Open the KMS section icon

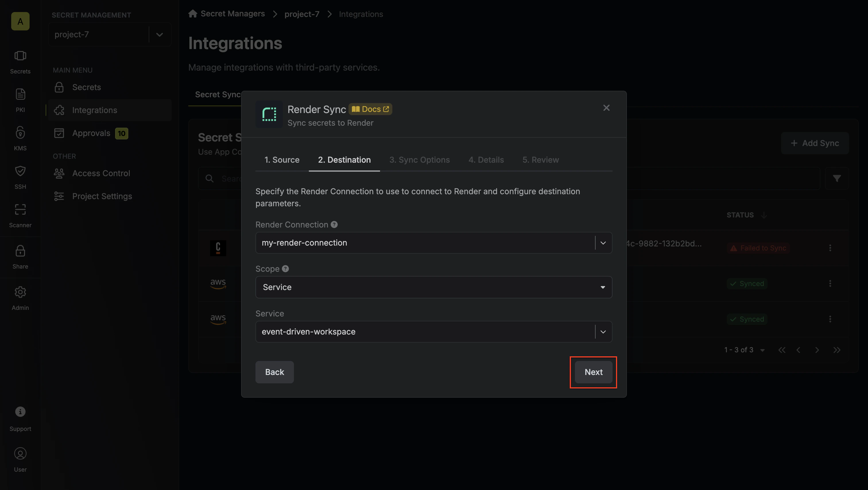coord(20,139)
